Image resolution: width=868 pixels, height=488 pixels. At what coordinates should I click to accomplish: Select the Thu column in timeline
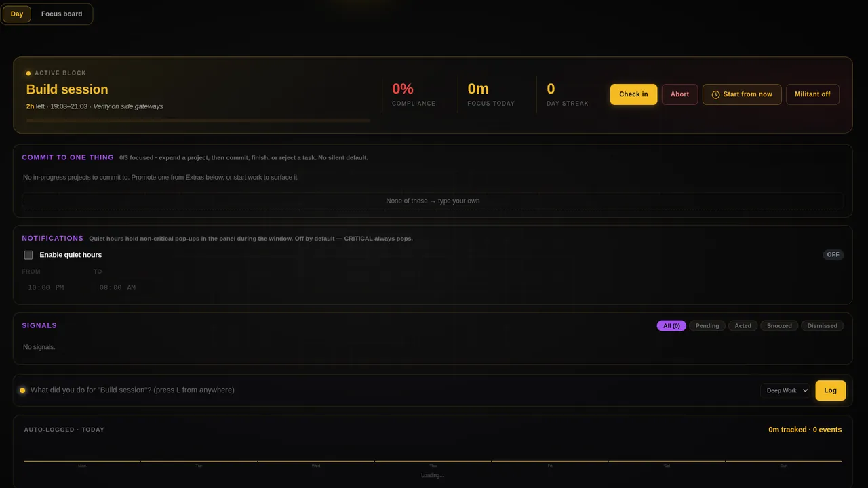point(433,464)
